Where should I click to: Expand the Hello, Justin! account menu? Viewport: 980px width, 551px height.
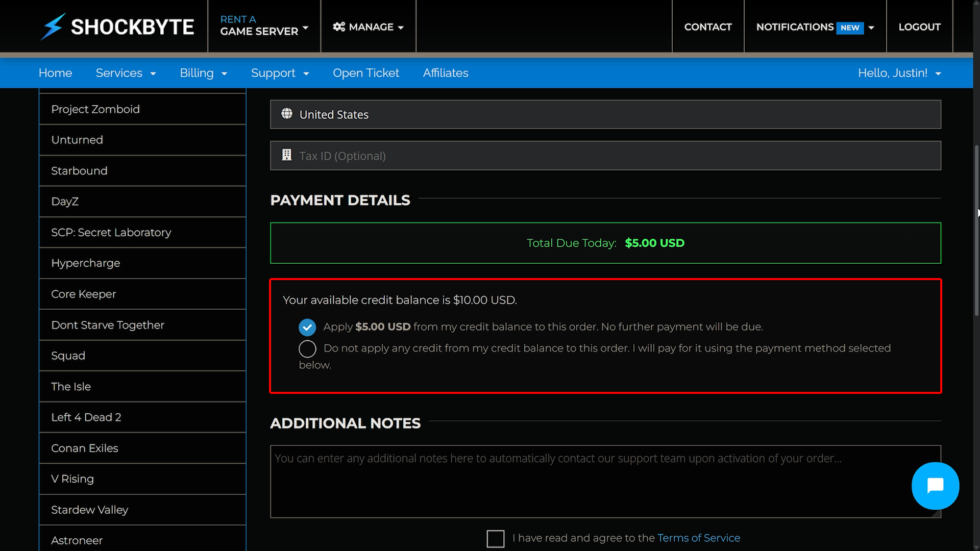900,73
